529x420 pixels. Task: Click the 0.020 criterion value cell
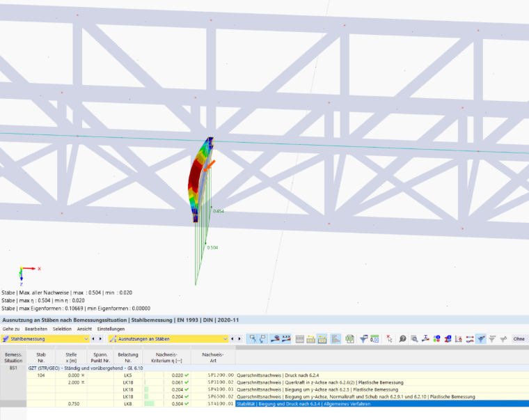pyautogui.click(x=166, y=375)
